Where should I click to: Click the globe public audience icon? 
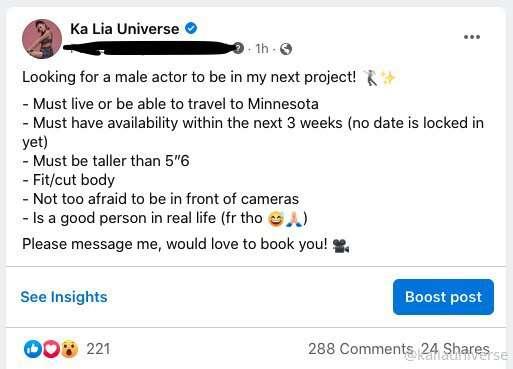(286, 49)
